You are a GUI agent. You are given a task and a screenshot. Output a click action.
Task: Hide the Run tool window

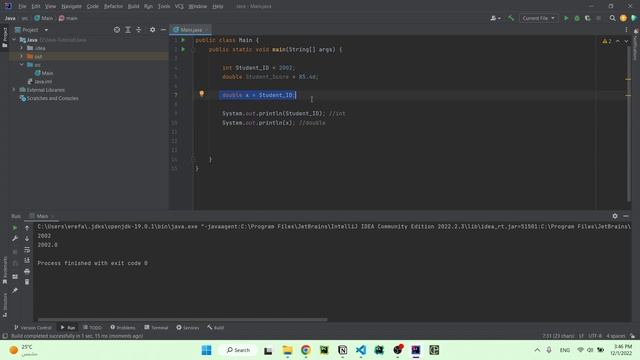tap(626, 216)
